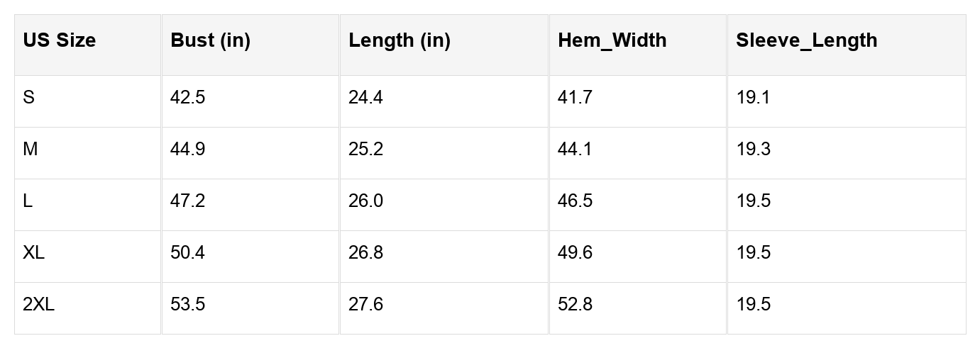
Task: Select hem width 49.6 in XL row
Action: click(x=575, y=253)
